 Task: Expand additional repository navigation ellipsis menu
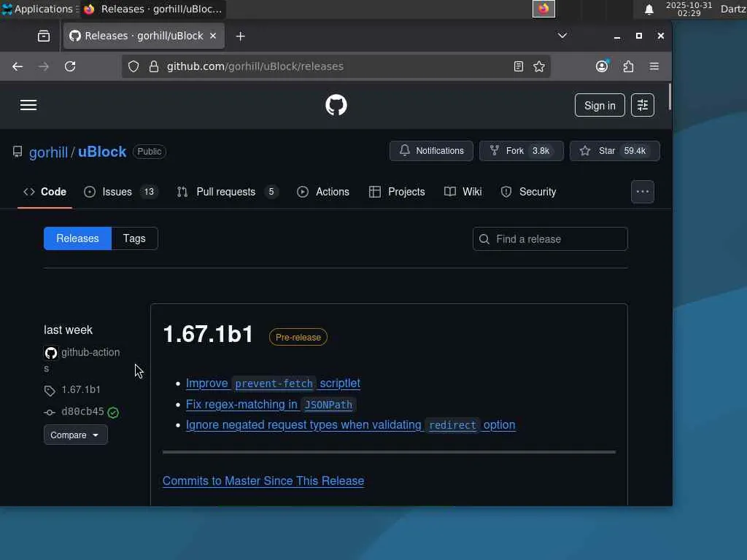coord(642,192)
